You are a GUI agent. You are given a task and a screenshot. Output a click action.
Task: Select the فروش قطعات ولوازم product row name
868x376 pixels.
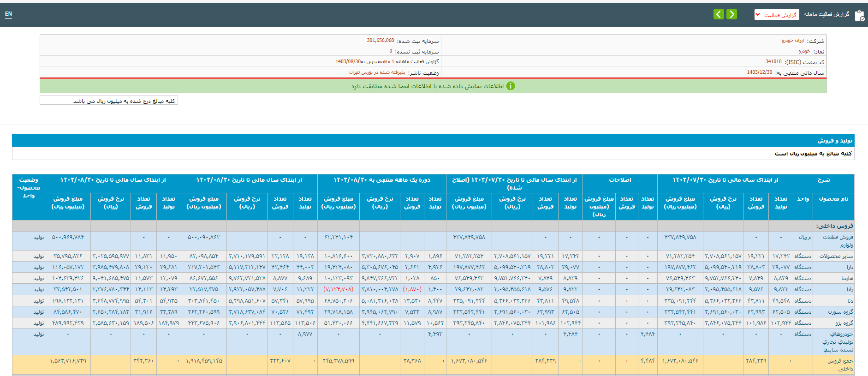(838, 241)
